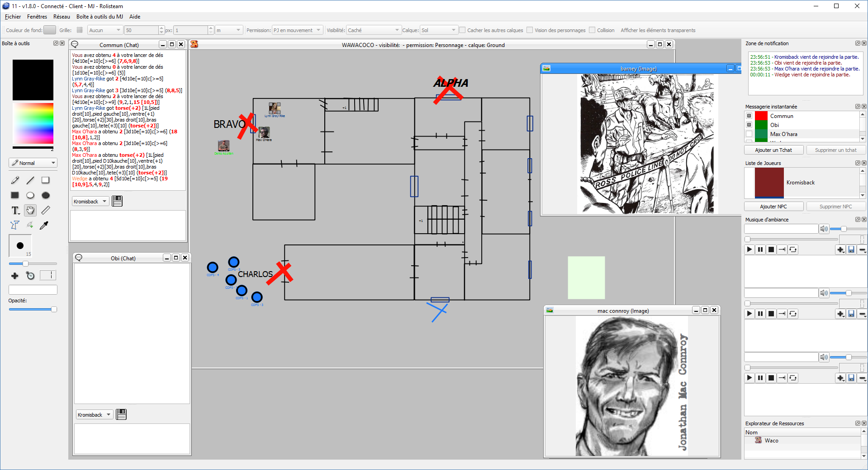Activate the ruler measurement tool
Image resolution: width=868 pixels, height=470 pixels.
pos(46,210)
